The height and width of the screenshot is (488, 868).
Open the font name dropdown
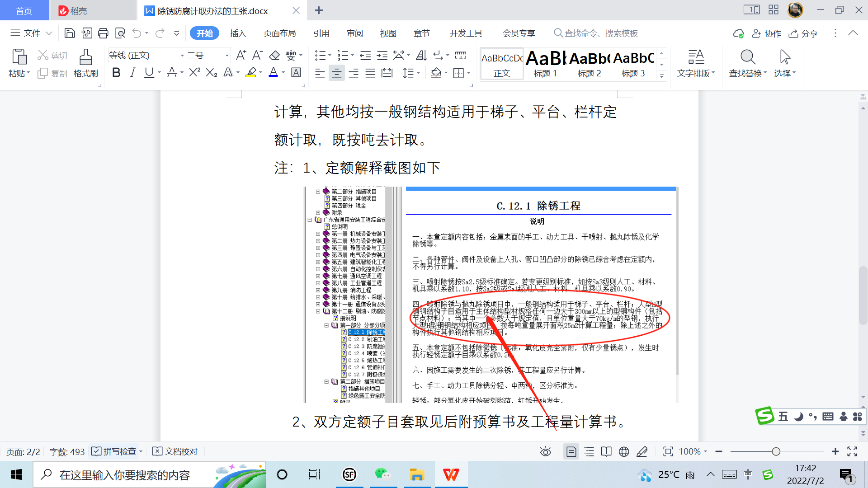(x=182, y=55)
